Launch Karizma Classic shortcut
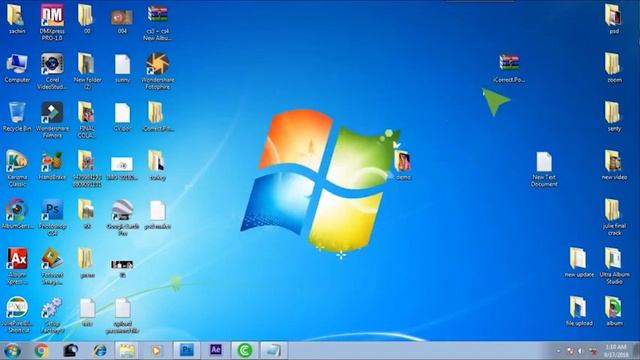Image resolution: width=640 pixels, height=360 pixels. (17, 168)
